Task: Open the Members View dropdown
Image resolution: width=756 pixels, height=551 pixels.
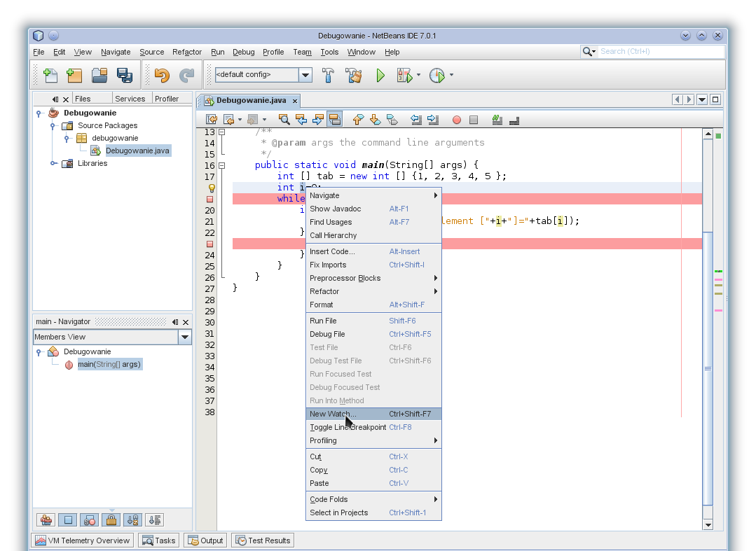Action: [x=185, y=337]
